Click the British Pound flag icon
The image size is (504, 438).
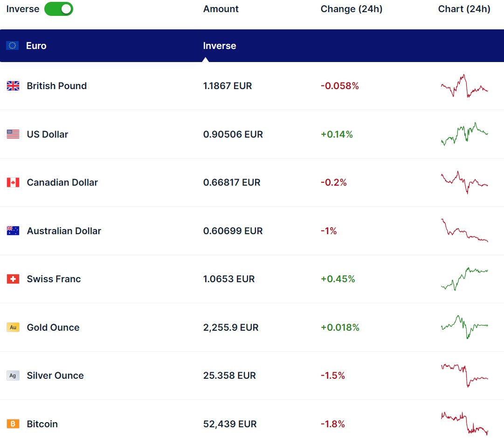[13, 86]
